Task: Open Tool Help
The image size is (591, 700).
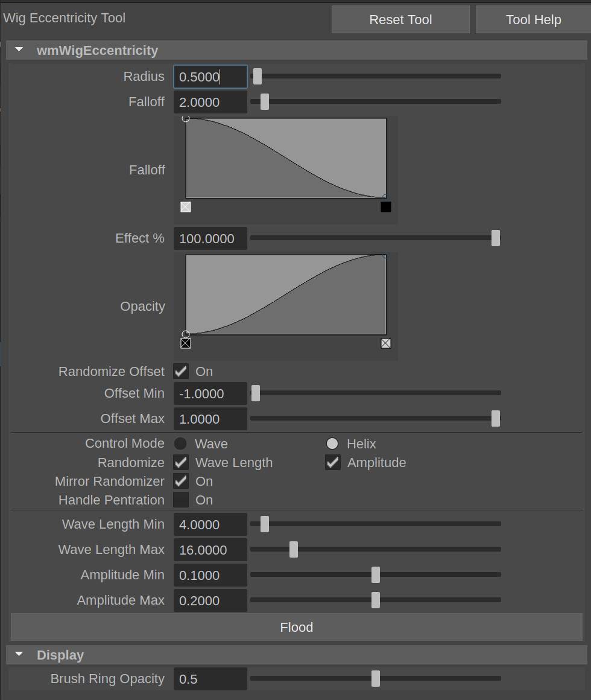Action: click(533, 19)
